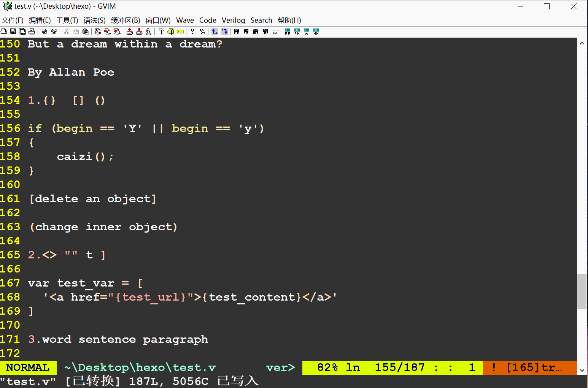
Task: Open a file with the Open icon
Action: click(3, 31)
